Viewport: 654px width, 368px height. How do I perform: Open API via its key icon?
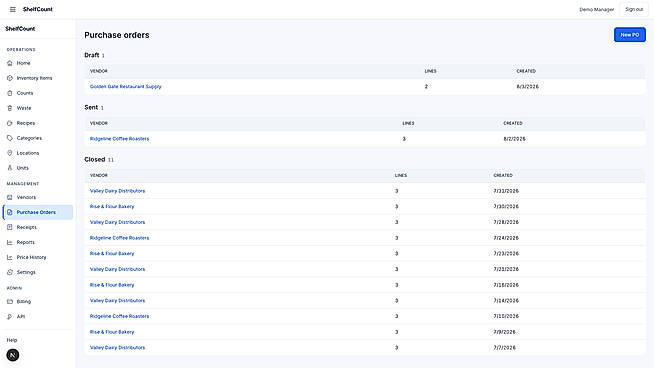[10, 316]
